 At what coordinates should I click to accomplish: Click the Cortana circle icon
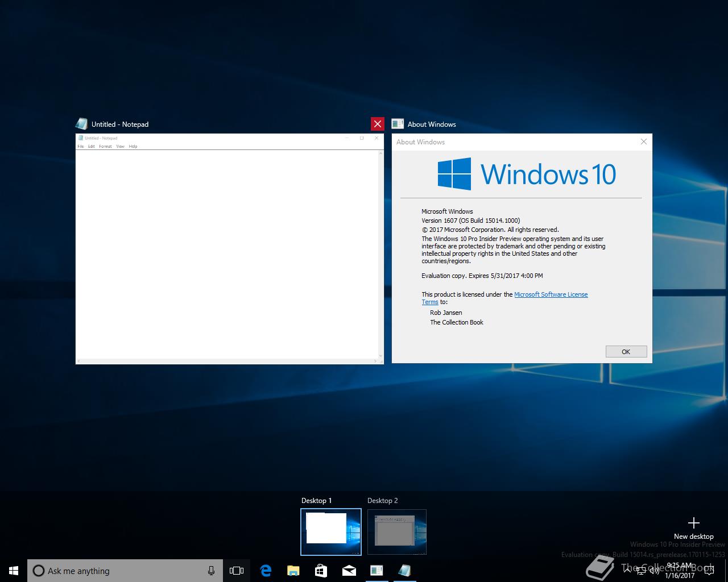point(39,571)
